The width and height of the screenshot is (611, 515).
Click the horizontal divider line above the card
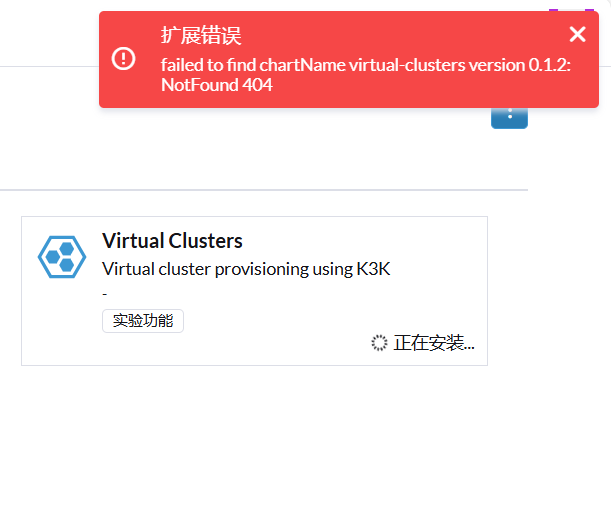point(264,190)
